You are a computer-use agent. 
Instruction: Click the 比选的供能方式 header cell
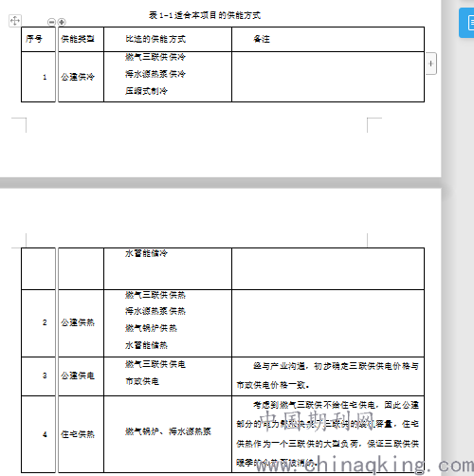click(168, 39)
